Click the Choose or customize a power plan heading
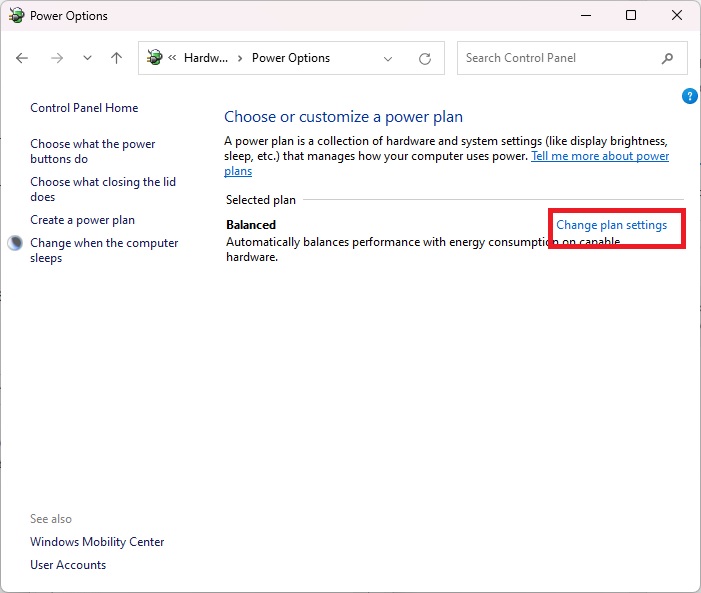701x593 pixels. 343,117
